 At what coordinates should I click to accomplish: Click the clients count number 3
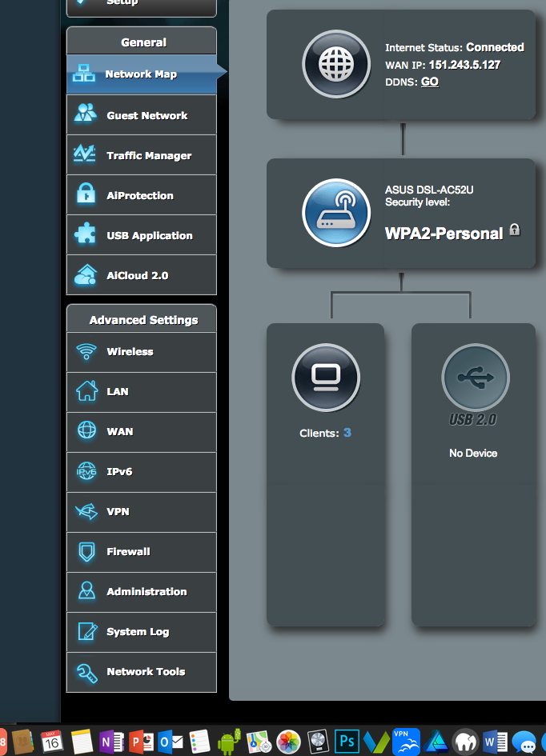347,433
